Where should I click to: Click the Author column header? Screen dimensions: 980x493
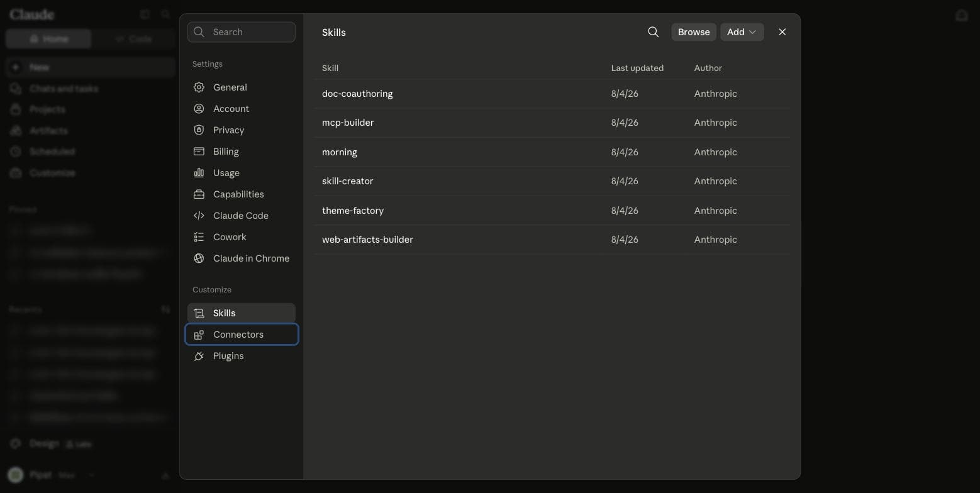pyautogui.click(x=708, y=68)
